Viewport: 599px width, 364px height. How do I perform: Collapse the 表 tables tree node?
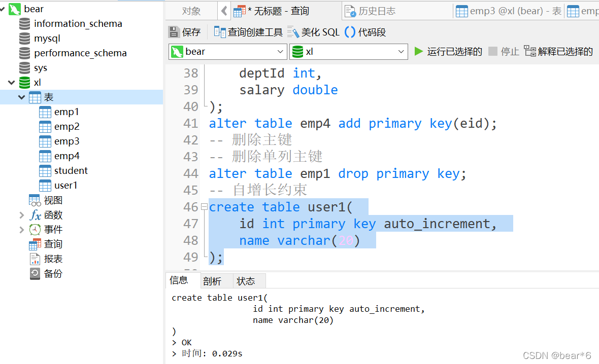point(22,97)
